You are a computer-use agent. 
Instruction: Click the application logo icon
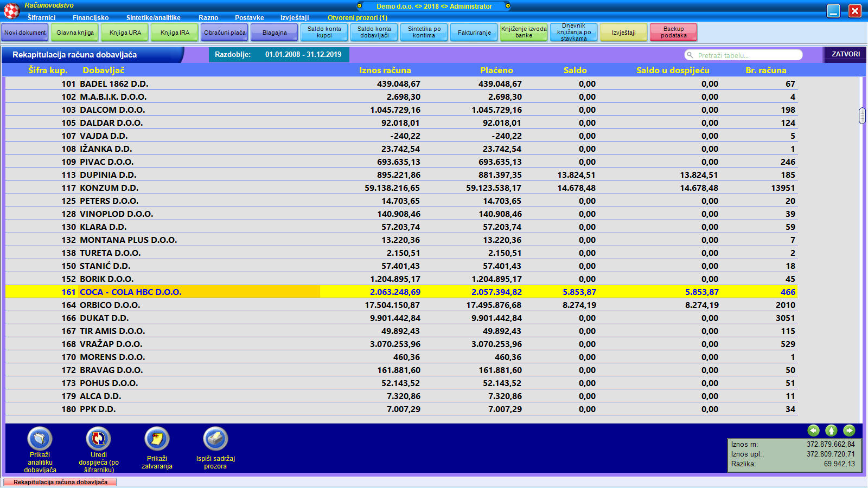pyautogui.click(x=11, y=10)
